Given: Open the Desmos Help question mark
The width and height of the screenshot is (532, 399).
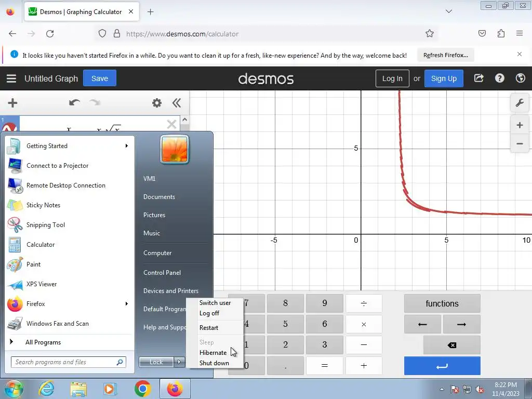Looking at the screenshot, I should [499, 78].
